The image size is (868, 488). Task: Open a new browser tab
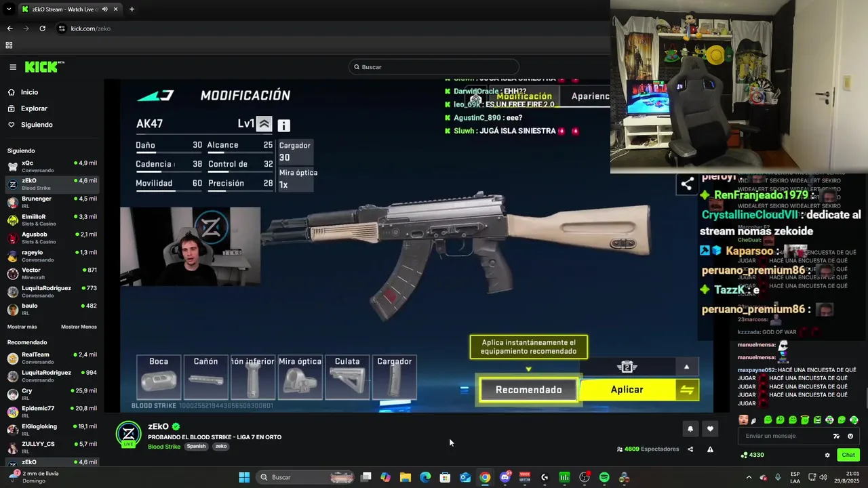[x=132, y=9]
